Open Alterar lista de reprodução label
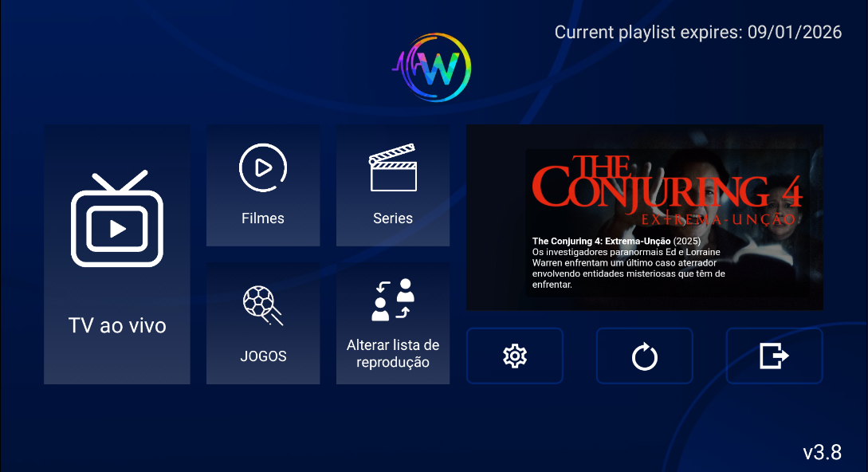Viewport: 868px width, 472px height. pos(393,354)
